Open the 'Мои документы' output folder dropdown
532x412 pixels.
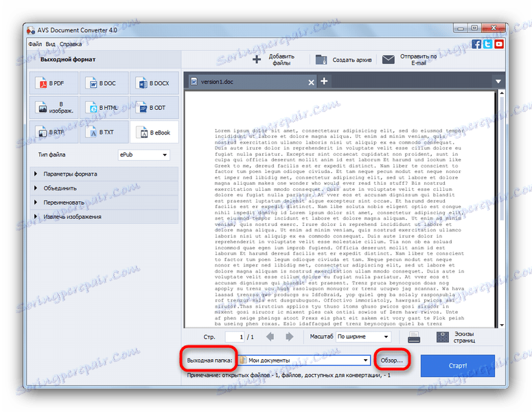coord(304,360)
